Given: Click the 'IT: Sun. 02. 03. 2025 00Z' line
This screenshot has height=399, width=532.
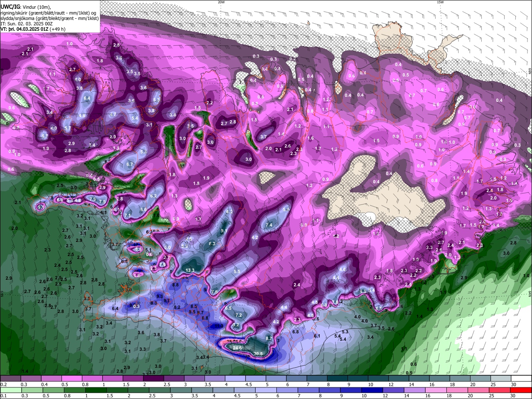Looking at the screenshot, I should pos(27,24).
